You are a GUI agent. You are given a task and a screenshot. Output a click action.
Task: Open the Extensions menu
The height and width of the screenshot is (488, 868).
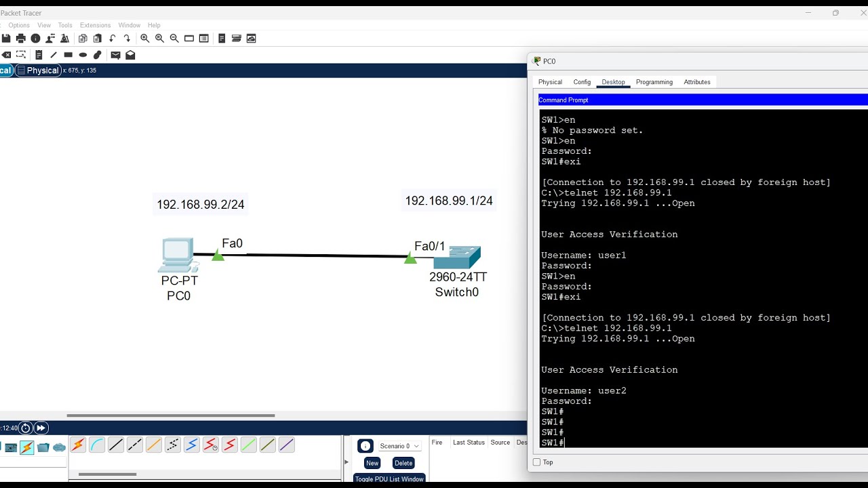coord(96,25)
